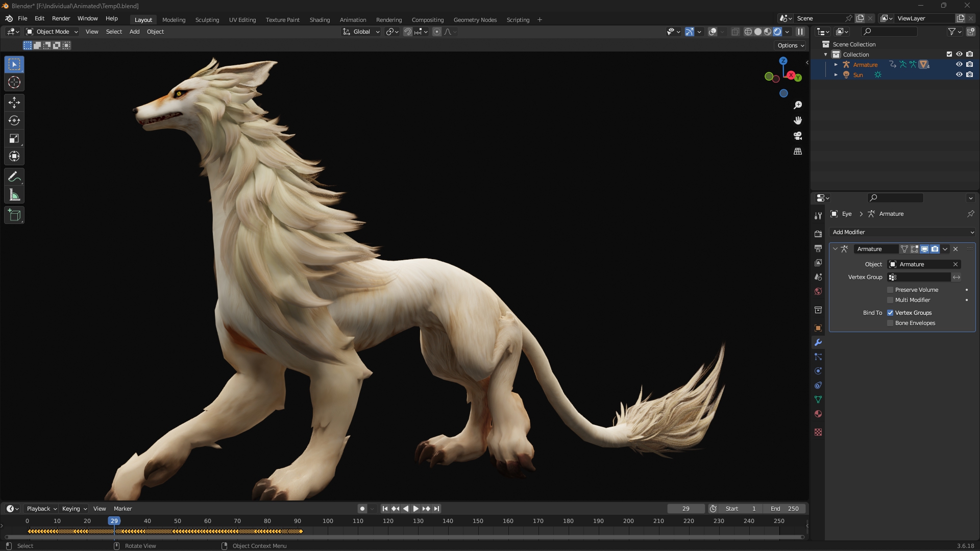Image resolution: width=980 pixels, height=551 pixels.
Task: Click the Options button in the viewport
Action: click(790, 45)
